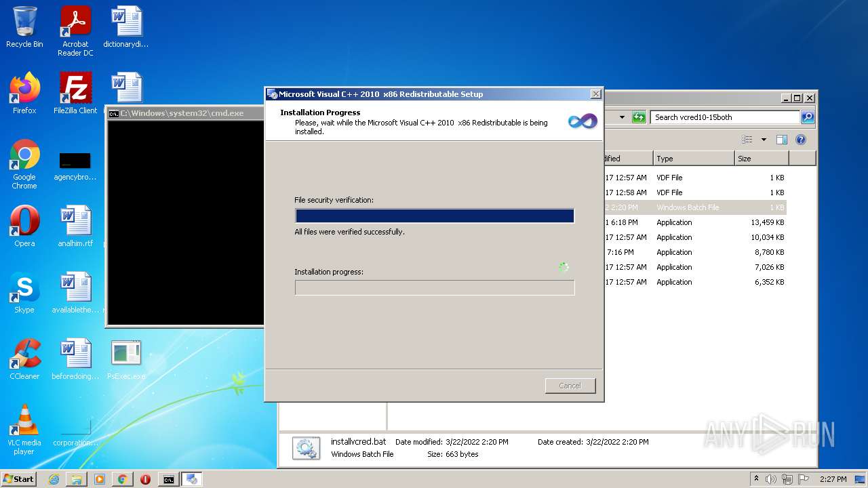Viewport: 868px width, 488px height.
Task: Close the Visual C++ setup dialog
Action: (595, 94)
